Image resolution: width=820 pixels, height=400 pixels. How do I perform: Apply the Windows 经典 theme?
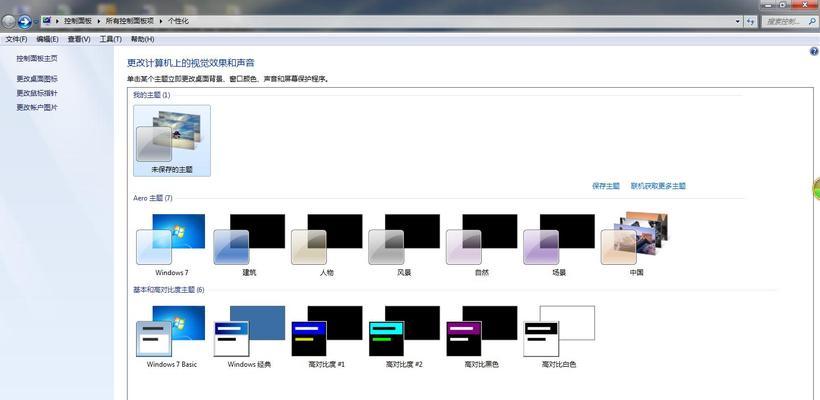pos(249,337)
